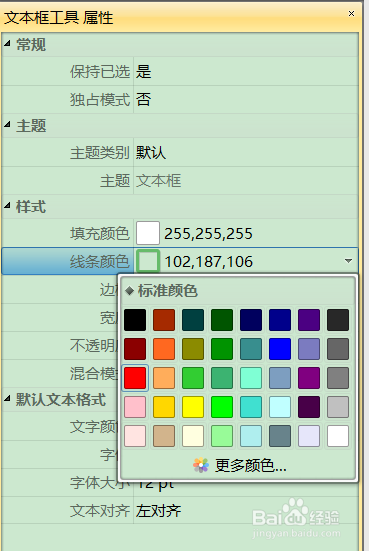Image resolution: width=369 pixels, height=551 pixels.
Task: Pick the black swatch in the palette
Action: pos(135,320)
